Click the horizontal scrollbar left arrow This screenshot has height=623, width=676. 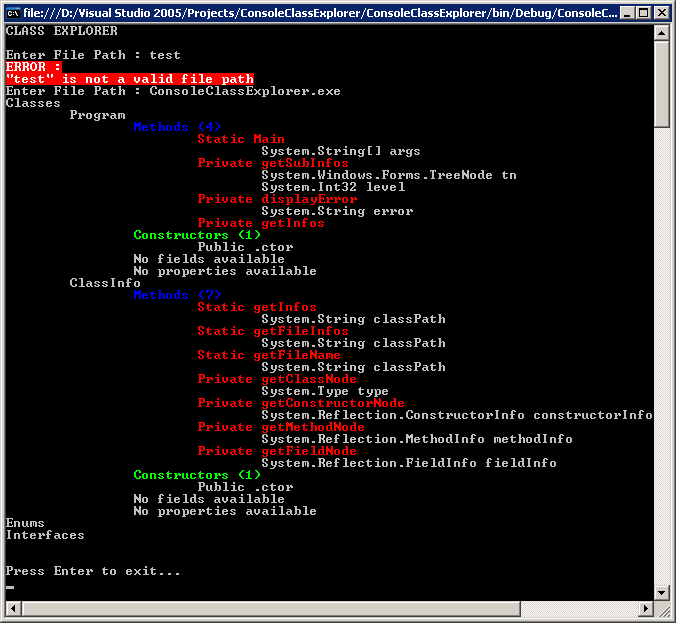[13, 608]
